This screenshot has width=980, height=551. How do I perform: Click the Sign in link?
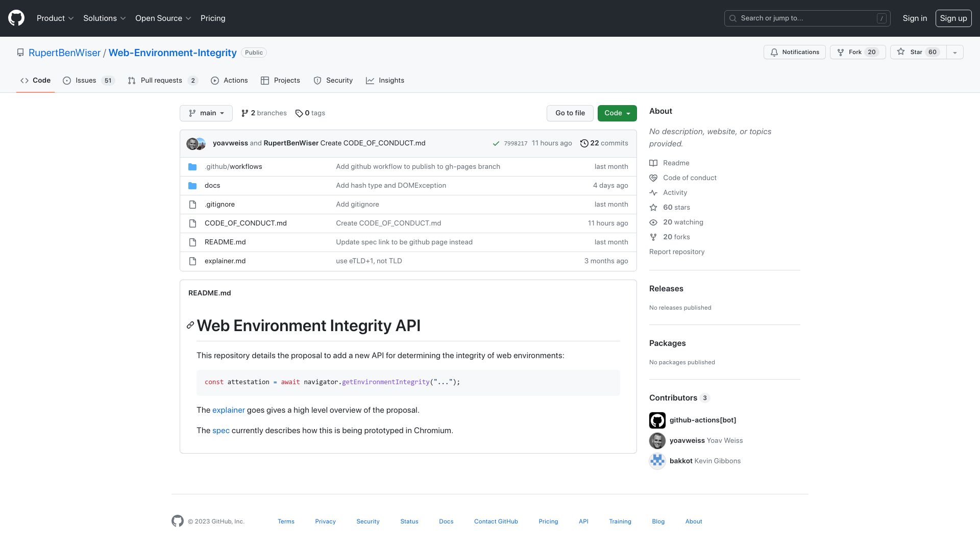(915, 18)
